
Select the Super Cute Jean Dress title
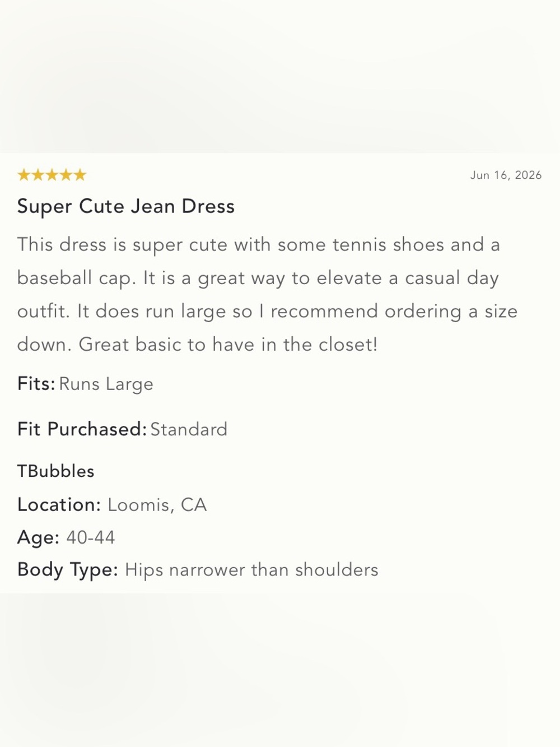coord(126,206)
